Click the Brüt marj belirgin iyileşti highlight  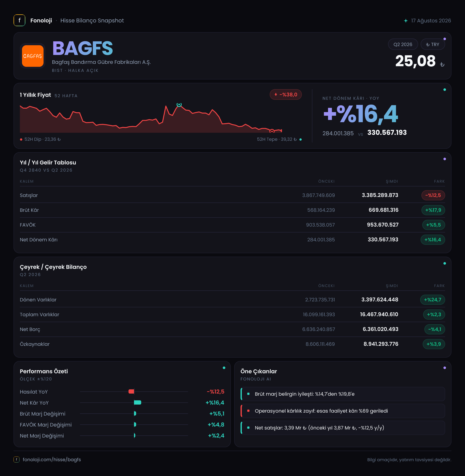tap(343, 394)
